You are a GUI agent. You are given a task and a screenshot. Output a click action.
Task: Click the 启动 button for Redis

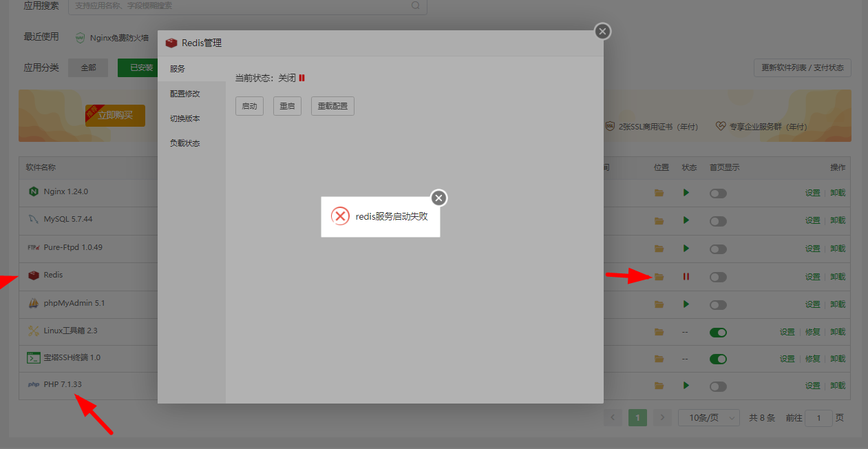(x=249, y=106)
